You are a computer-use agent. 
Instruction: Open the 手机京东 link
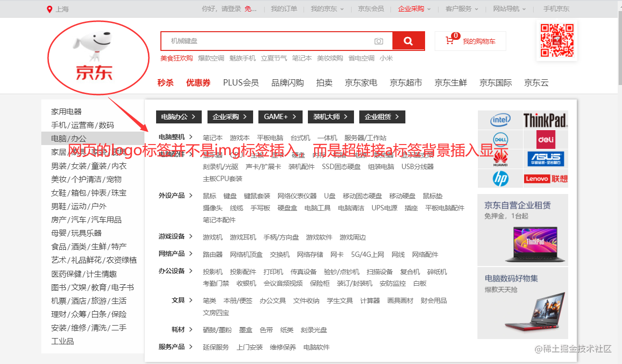click(x=556, y=9)
